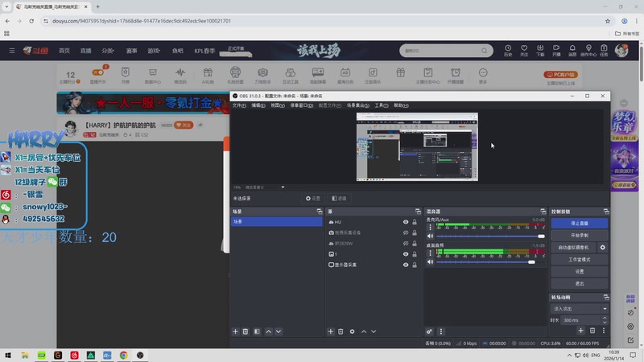Open Chrome tab search dropdown arrow
Screen dimensions: 644x362
[6, 6]
